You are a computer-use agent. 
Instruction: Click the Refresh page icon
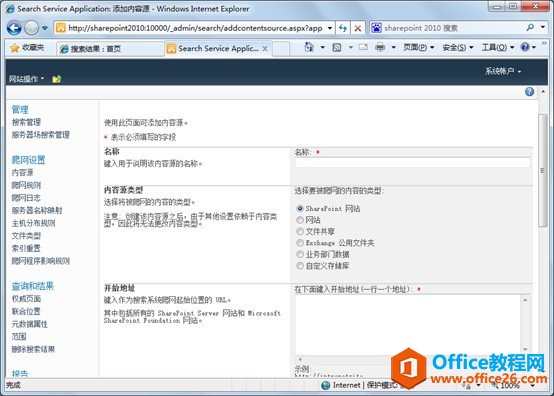click(342, 28)
